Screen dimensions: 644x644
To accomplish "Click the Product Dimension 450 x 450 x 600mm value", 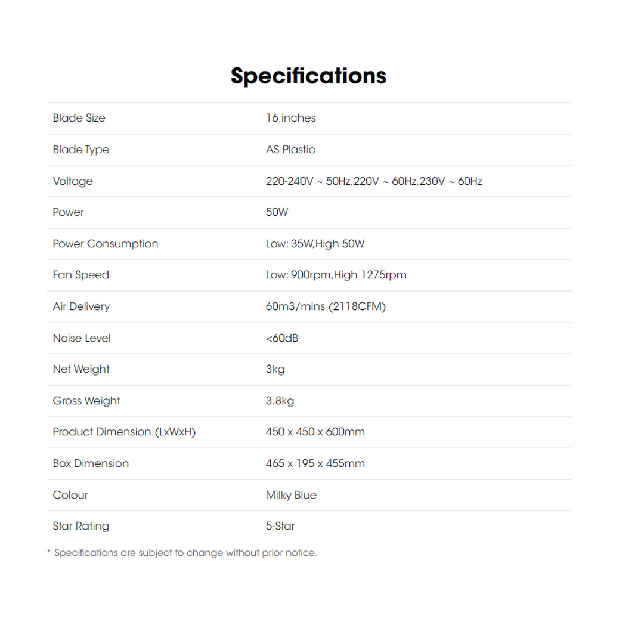I will tap(315, 432).
